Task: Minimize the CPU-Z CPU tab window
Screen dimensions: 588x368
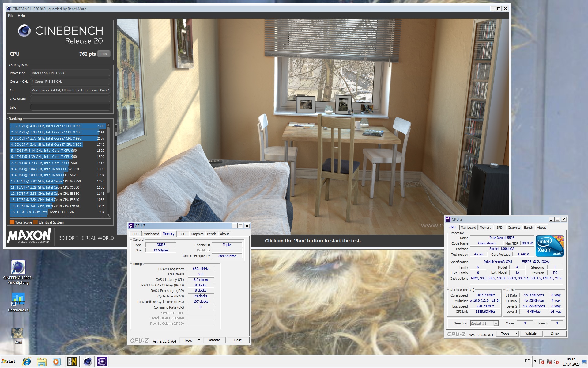Action: (x=551, y=219)
